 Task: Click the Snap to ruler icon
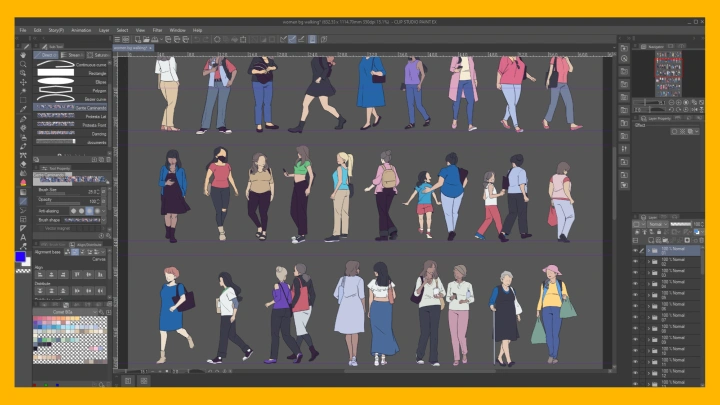[x=283, y=39]
